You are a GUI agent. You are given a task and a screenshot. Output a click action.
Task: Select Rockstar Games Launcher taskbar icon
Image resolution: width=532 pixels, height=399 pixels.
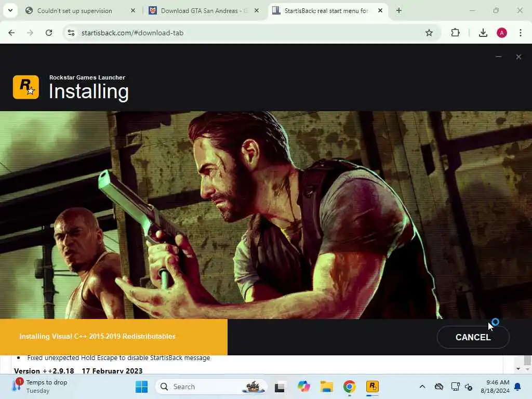372,387
